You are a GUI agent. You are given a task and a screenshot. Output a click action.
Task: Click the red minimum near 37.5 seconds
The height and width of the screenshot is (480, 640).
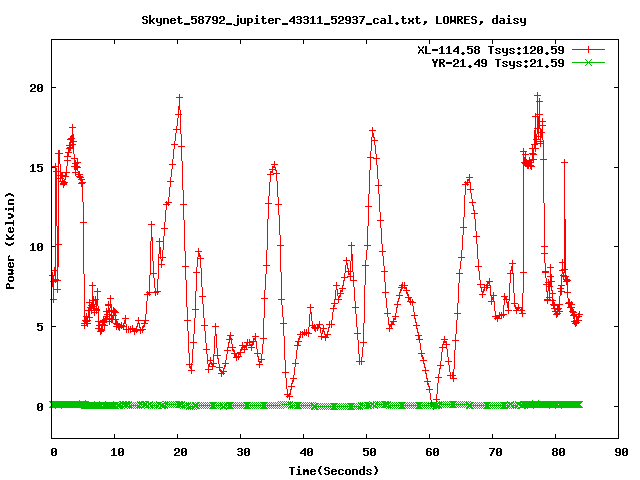(x=289, y=396)
